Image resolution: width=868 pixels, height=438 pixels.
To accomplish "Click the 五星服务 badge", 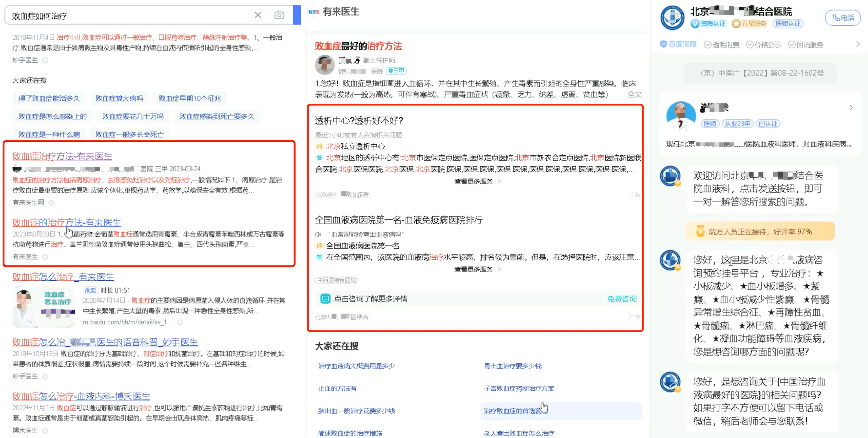I will (x=749, y=23).
